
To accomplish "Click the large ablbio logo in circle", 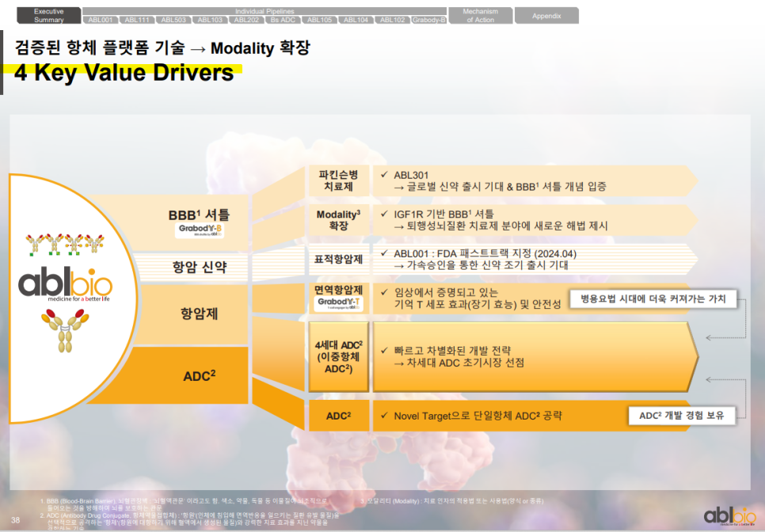I will pyautogui.click(x=66, y=285).
